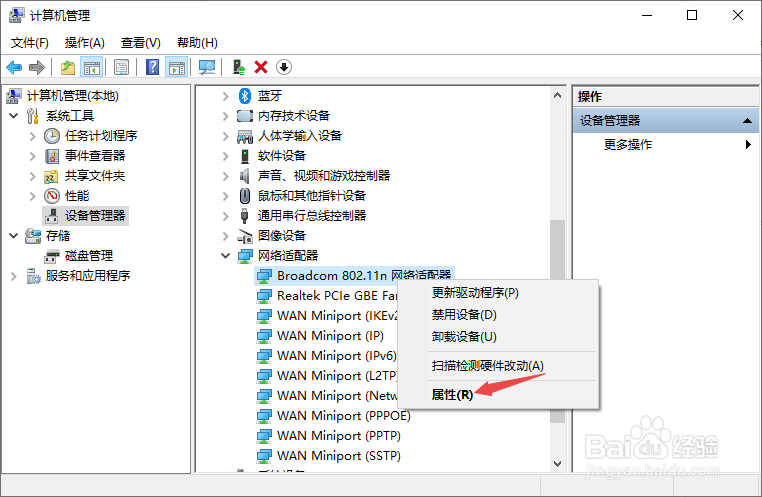Select Realtek PCIe GBE device
Viewport: 762px width, 497px height.
(x=337, y=295)
